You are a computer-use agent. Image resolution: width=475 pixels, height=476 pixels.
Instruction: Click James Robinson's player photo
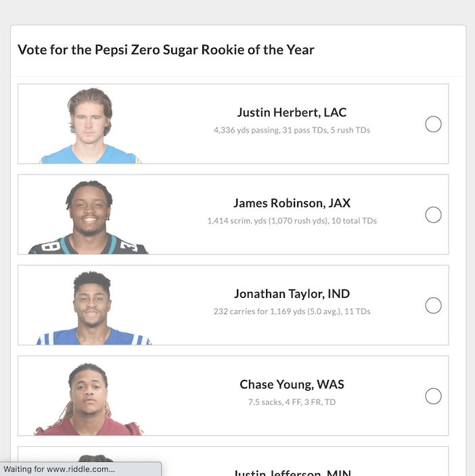tap(88, 217)
